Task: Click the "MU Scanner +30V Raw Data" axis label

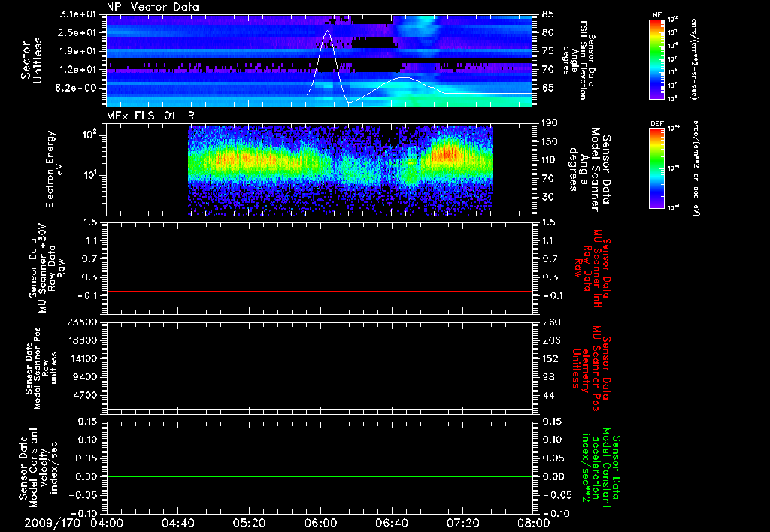Action: click(x=47, y=268)
